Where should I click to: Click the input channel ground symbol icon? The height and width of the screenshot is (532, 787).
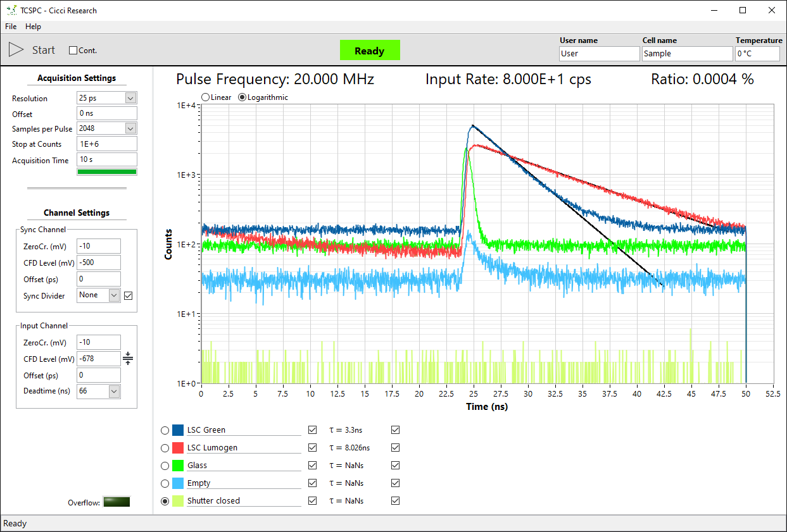(128, 359)
